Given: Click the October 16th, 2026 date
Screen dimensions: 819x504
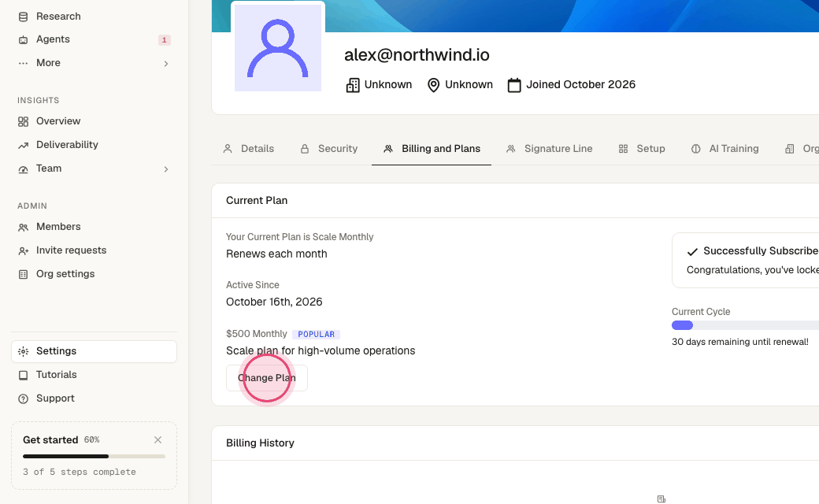Looking at the screenshot, I should (x=274, y=302).
